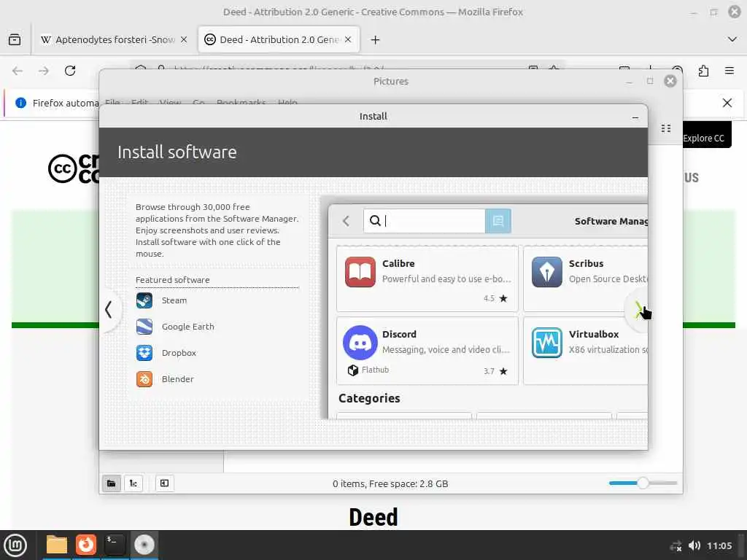747x560 pixels.
Task: Click the Firefox forward navigation arrow
Action: [44, 71]
